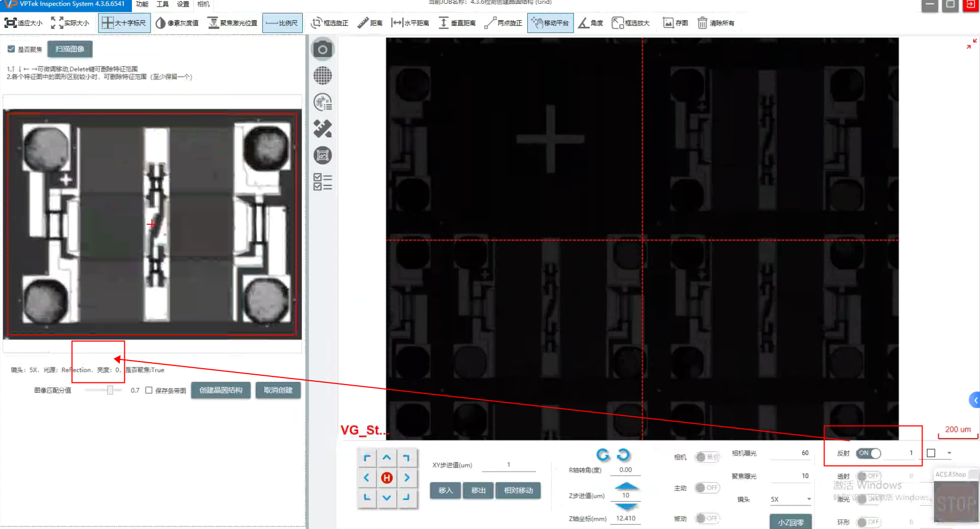Move stage up with up arrow
Screen dimensions: 980x529
[387, 457]
